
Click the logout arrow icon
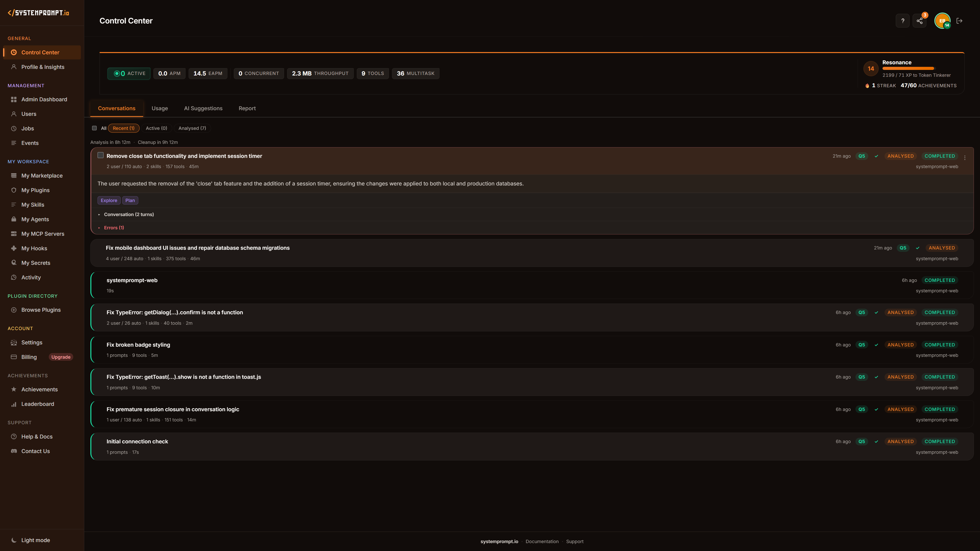coord(959,21)
